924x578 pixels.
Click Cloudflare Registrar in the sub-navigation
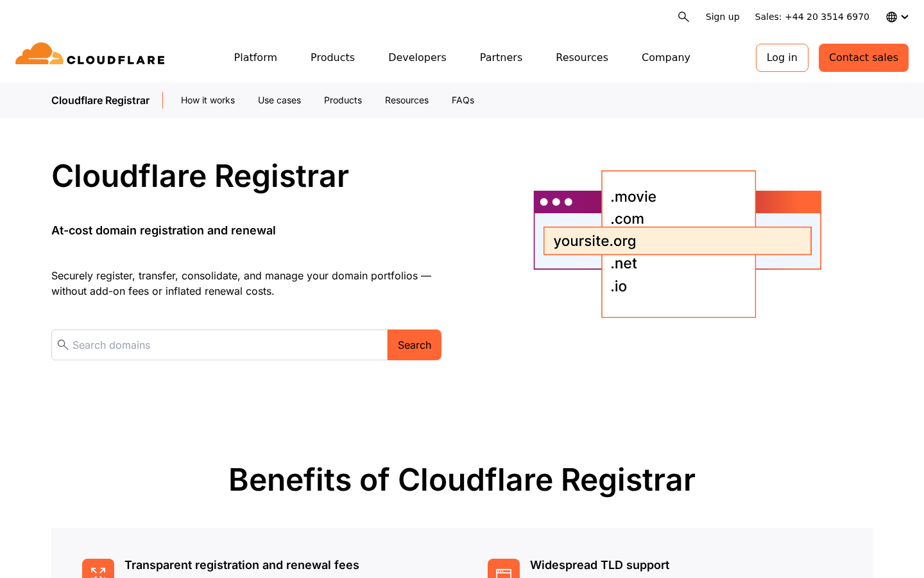(101, 100)
